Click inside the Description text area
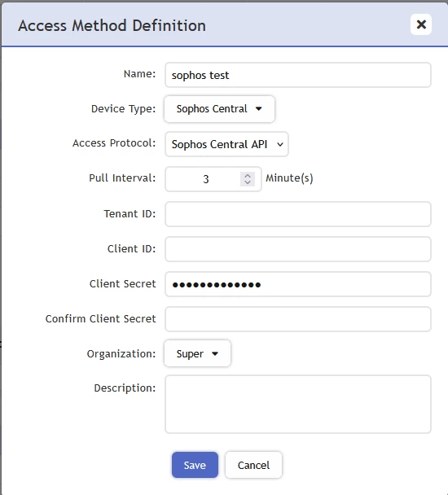The width and height of the screenshot is (448, 495). point(298,404)
